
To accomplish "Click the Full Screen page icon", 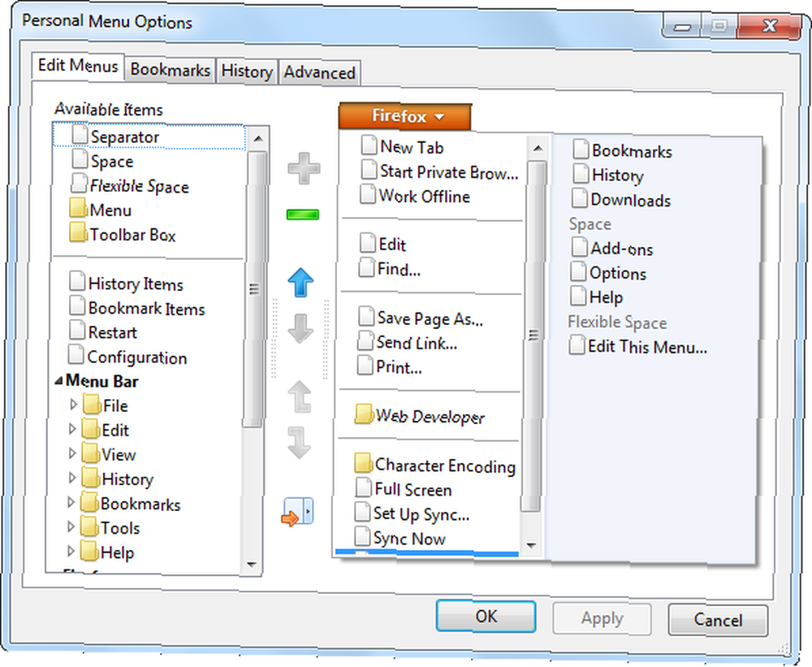I will (x=364, y=487).
